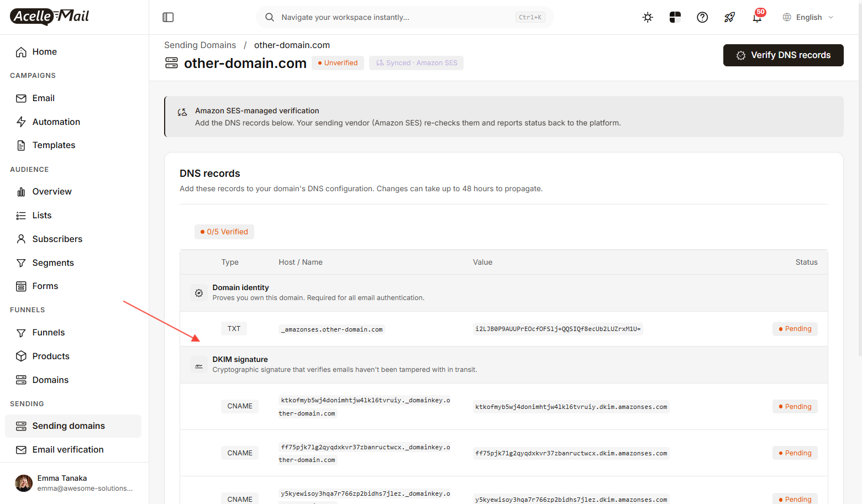Open Subscribers in sidebar
Viewport: 862px width, 504px height.
click(x=73, y=239)
